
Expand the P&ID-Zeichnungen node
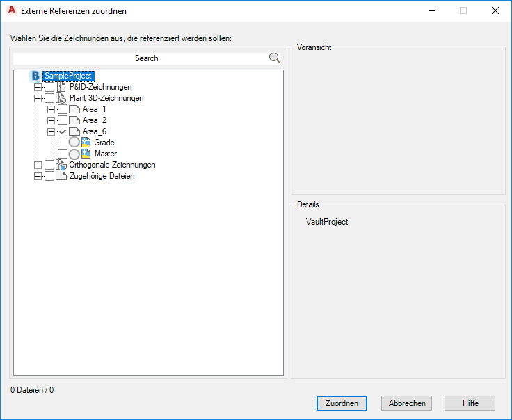pyautogui.click(x=38, y=87)
